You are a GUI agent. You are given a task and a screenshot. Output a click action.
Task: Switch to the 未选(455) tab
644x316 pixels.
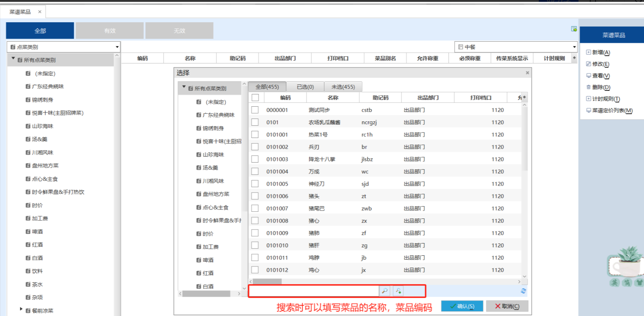click(x=343, y=87)
